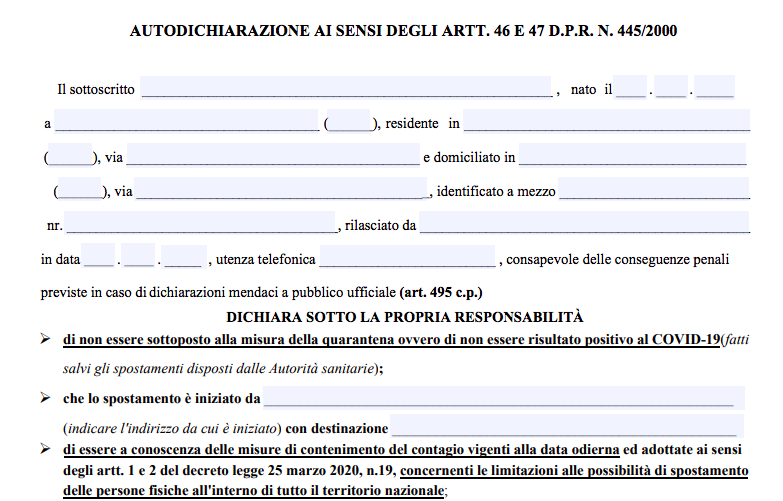Screen dimensions: 783x501
Task: Click the 'residente in' city field
Action: pos(606,123)
